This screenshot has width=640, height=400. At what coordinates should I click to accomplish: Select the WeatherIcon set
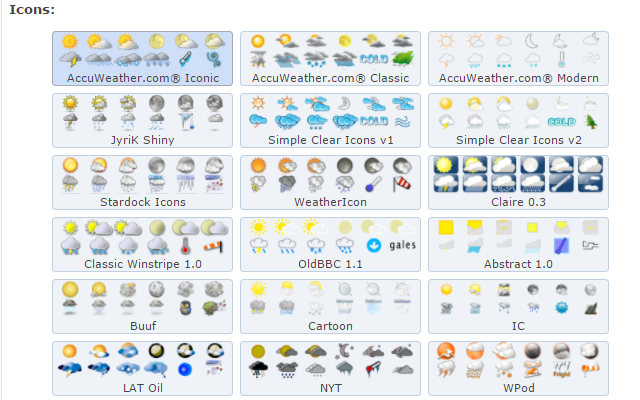[330, 182]
